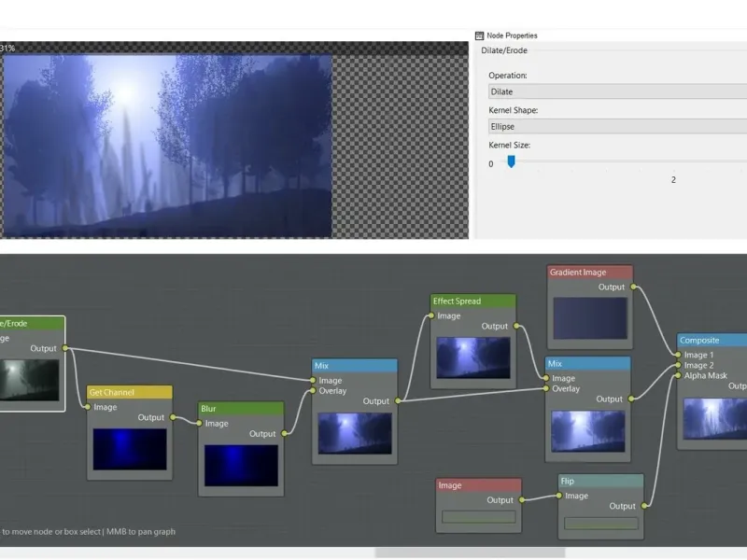Click the Blur node's Output port
This screenshot has width=747, height=560.
click(x=284, y=433)
